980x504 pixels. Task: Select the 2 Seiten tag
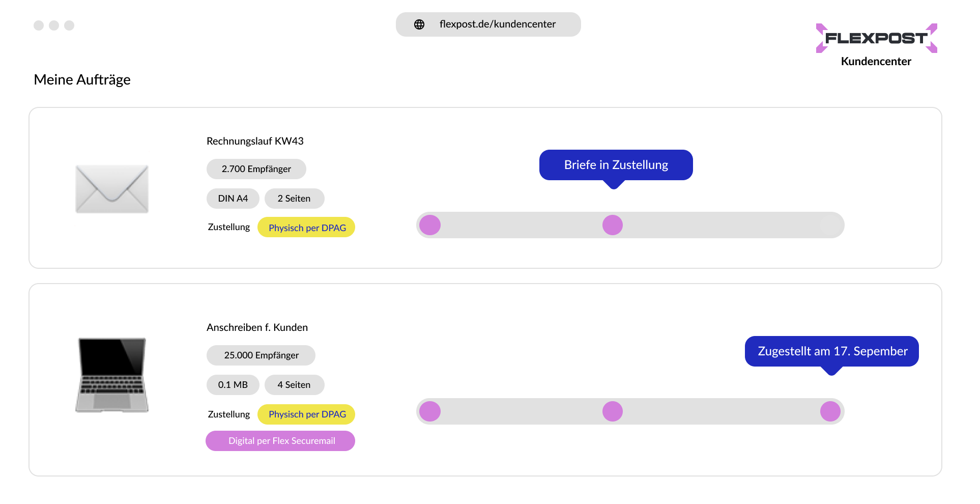pyautogui.click(x=294, y=199)
